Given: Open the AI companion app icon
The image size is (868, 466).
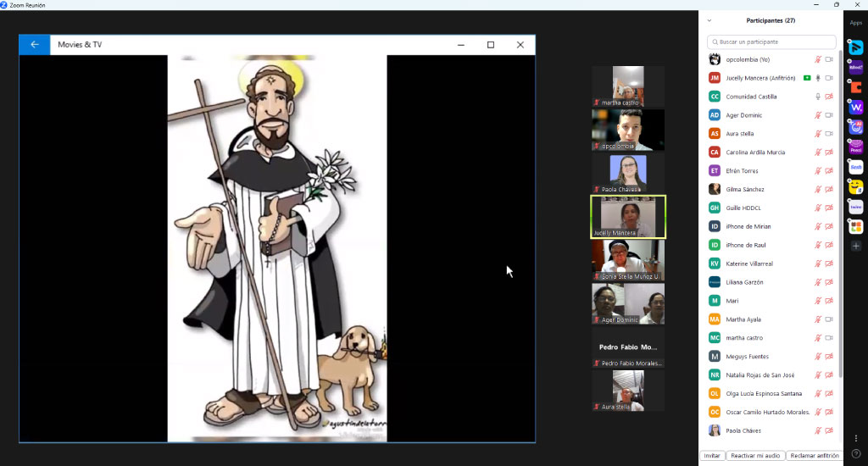Looking at the screenshot, I should (856, 127).
